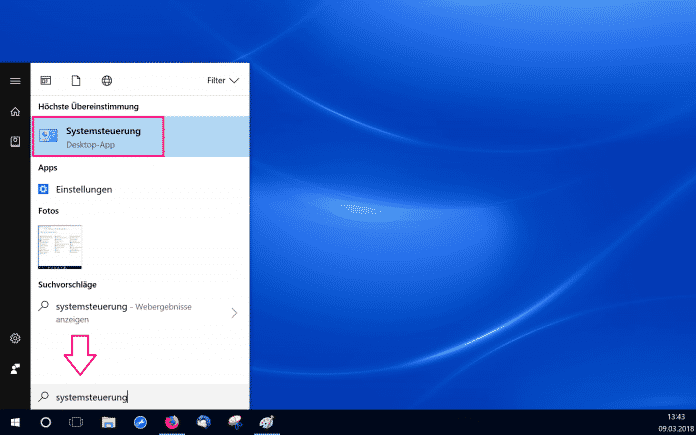Open the Filter dropdown
The height and width of the screenshot is (435, 696).
pyautogui.click(x=223, y=80)
